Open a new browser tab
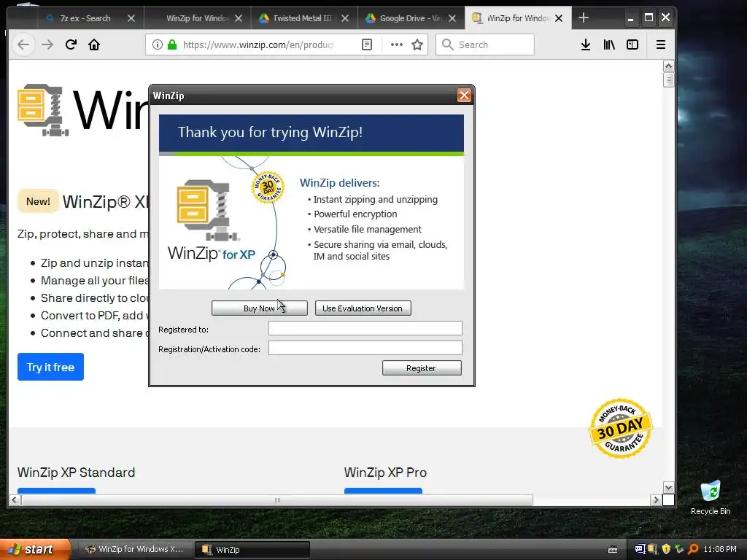Image resolution: width=747 pixels, height=560 pixels. tap(584, 18)
